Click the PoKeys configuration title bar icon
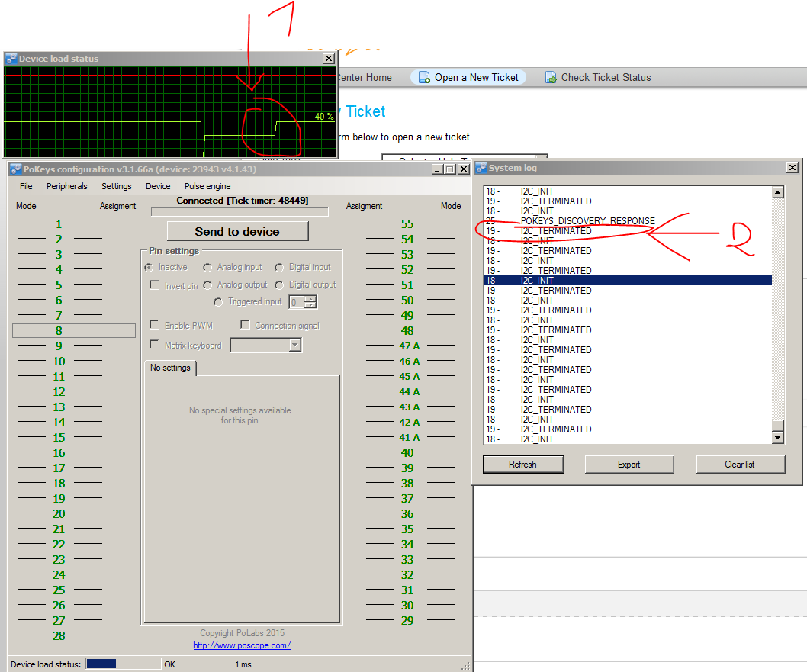The image size is (807, 672). coord(15,169)
